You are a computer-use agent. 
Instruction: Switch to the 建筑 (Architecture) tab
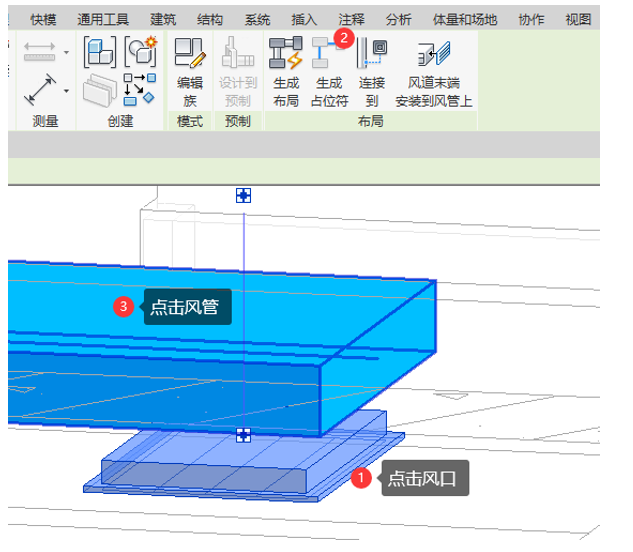163,19
